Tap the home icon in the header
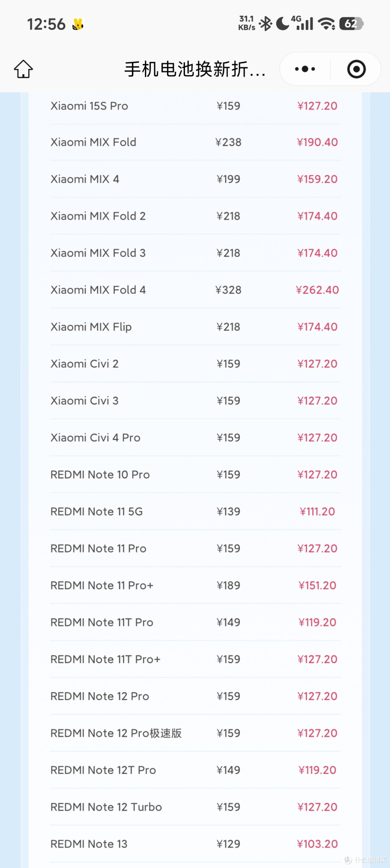This screenshot has height=868, width=390. pos(23,69)
